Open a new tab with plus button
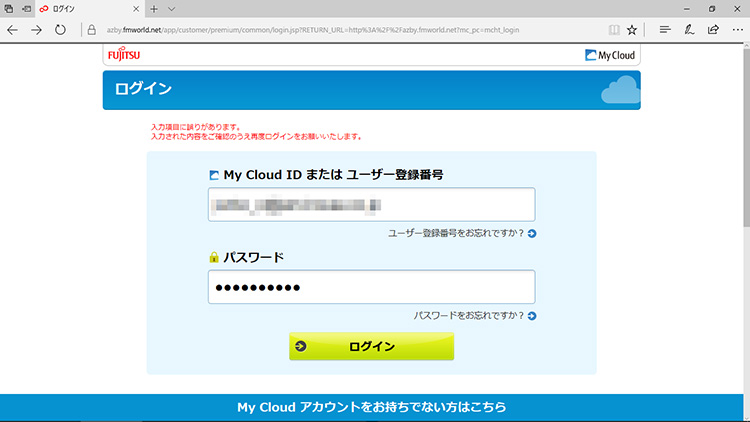 point(153,8)
